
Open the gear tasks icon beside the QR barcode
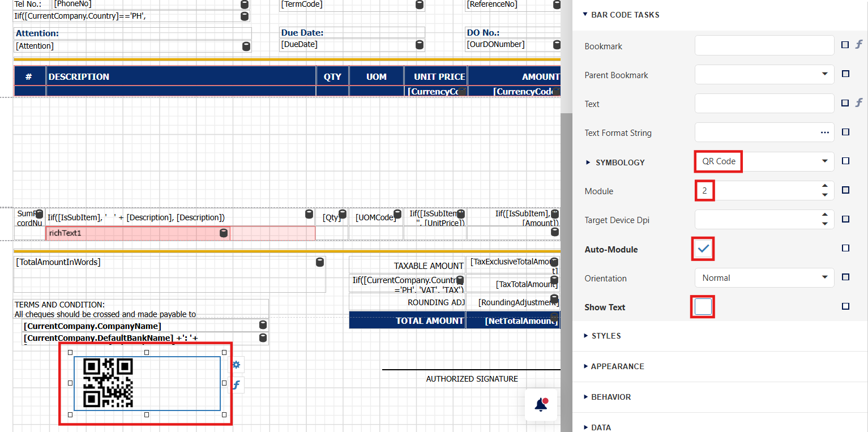(x=237, y=365)
